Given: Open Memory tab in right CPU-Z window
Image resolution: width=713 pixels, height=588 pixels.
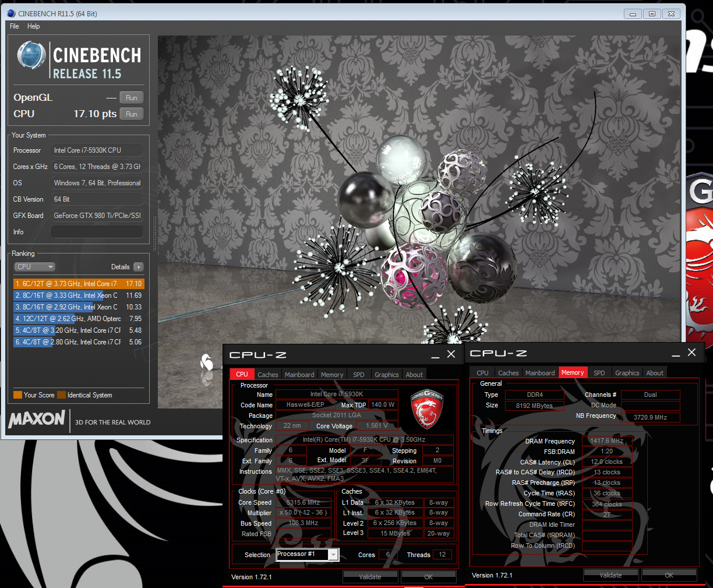Looking at the screenshot, I should (x=573, y=373).
